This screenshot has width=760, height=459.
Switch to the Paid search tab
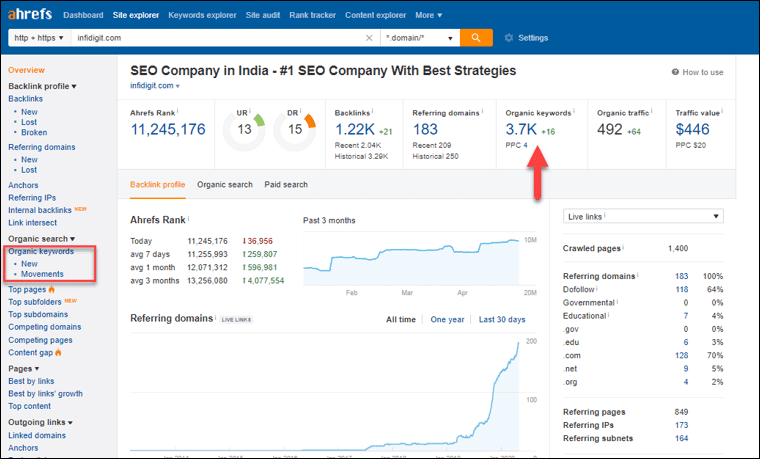click(286, 185)
